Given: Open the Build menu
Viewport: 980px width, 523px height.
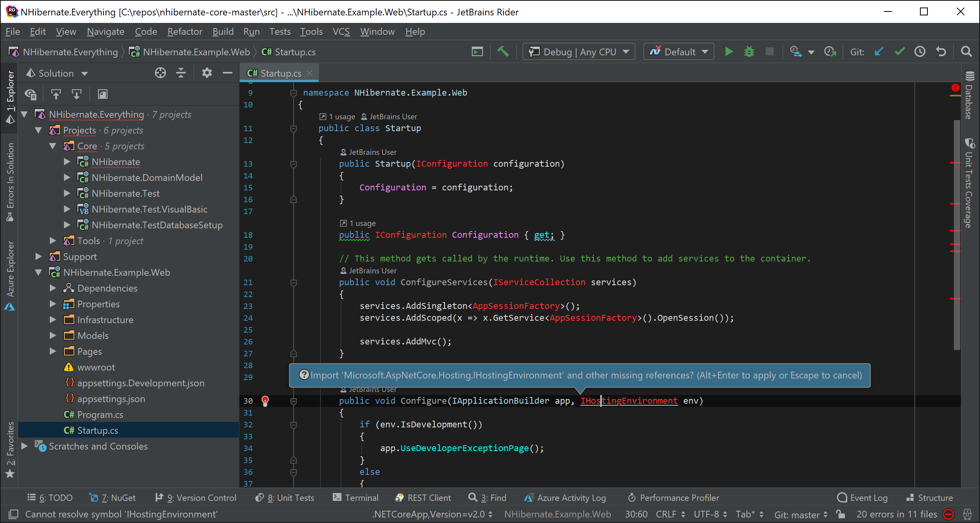Looking at the screenshot, I should [224, 30].
